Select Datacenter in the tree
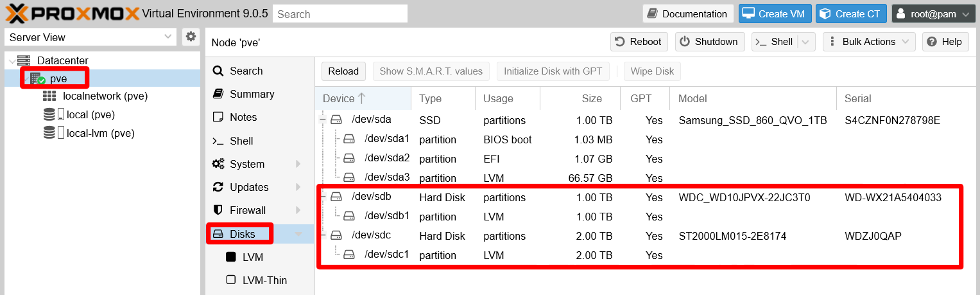 coord(63,60)
